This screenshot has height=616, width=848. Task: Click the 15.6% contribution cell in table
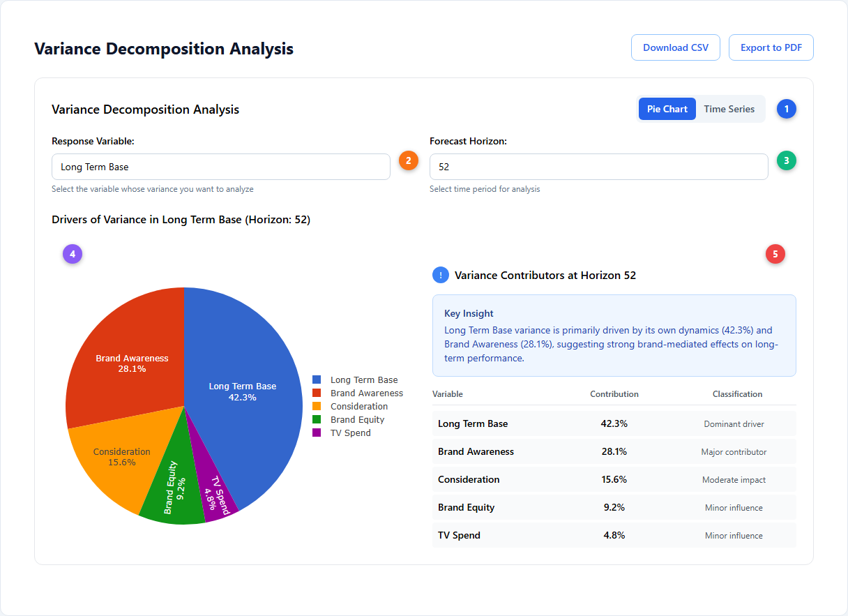click(x=614, y=479)
